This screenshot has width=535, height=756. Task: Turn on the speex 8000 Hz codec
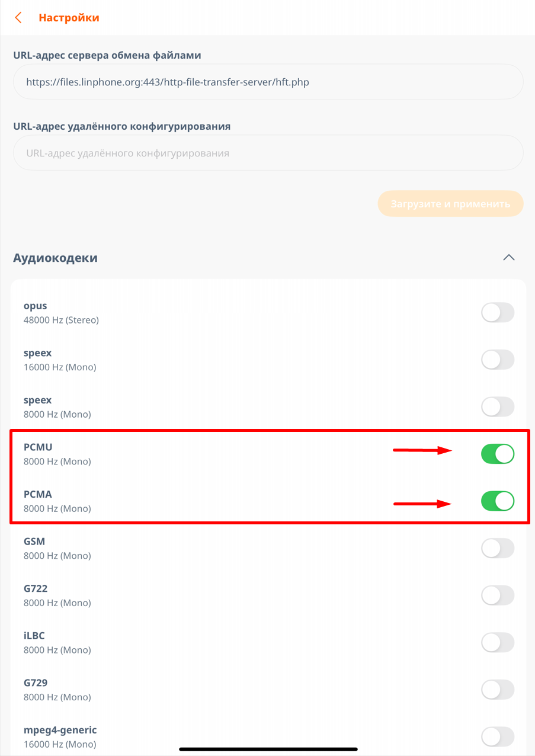[x=497, y=407]
